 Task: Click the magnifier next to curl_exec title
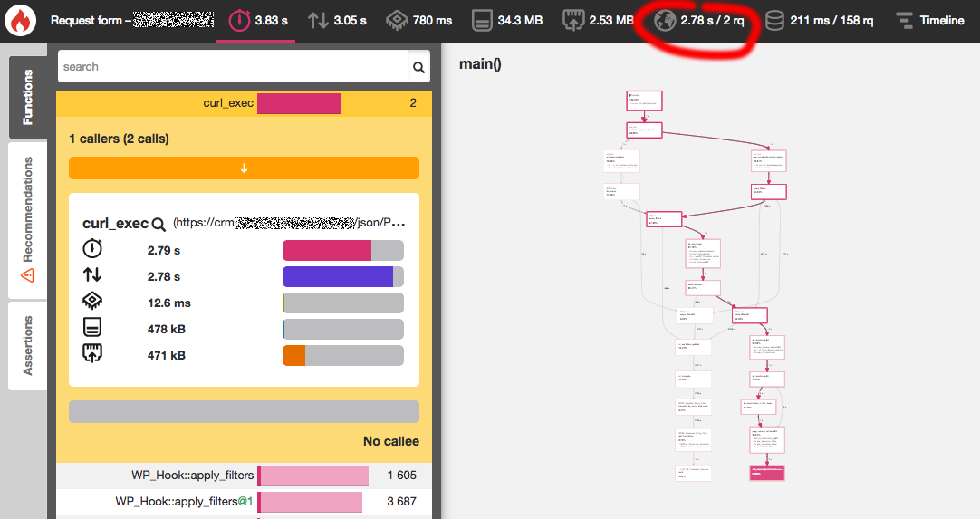(159, 224)
